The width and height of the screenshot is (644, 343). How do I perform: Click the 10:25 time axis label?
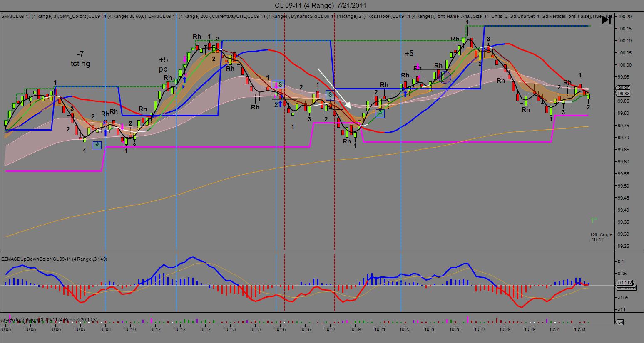pos(430,329)
